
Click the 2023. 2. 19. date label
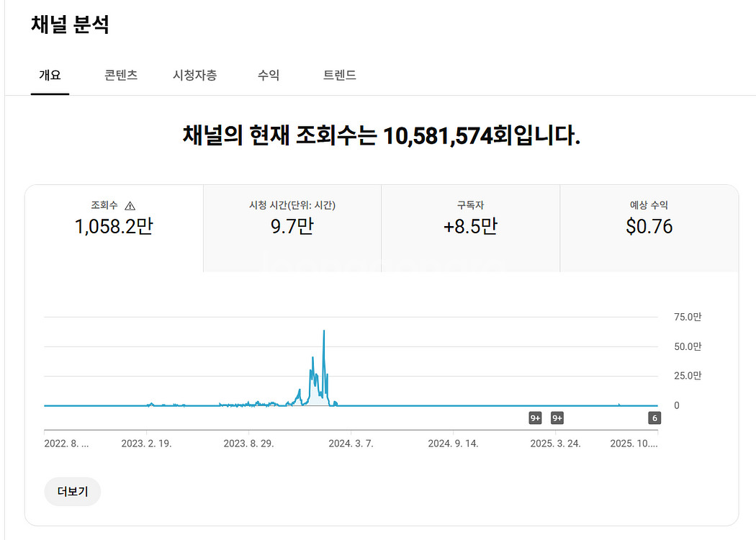coord(146,444)
